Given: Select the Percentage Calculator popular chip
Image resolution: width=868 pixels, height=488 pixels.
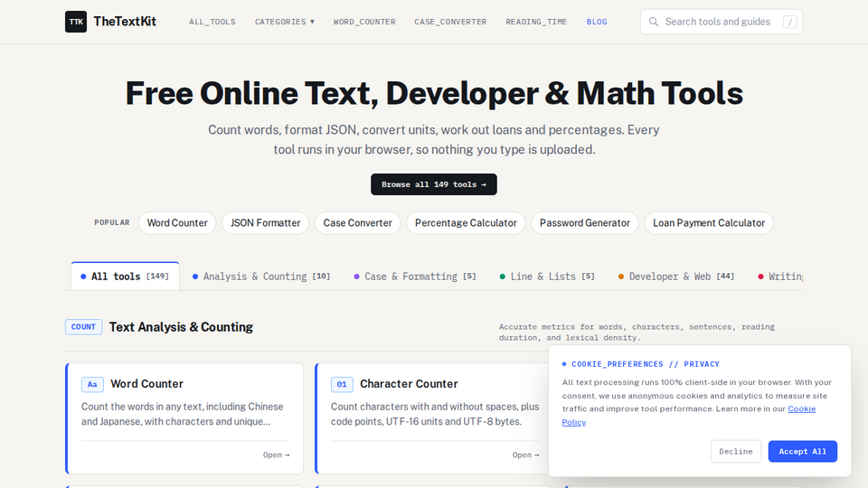Looking at the screenshot, I should (466, 223).
